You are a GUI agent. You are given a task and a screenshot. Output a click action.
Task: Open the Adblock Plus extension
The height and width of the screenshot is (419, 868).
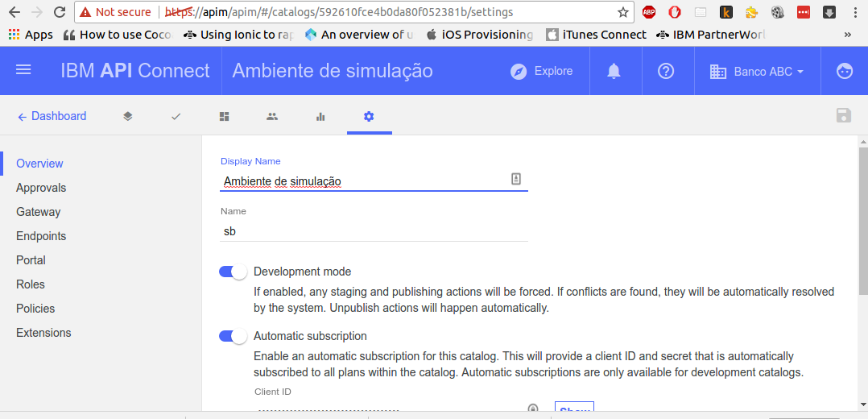pyautogui.click(x=649, y=12)
